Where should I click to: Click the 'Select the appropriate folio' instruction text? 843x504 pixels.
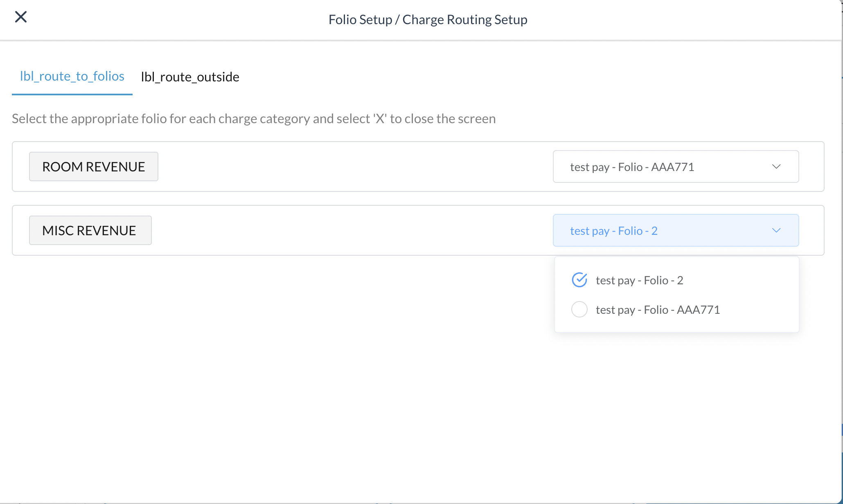click(x=254, y=119)
